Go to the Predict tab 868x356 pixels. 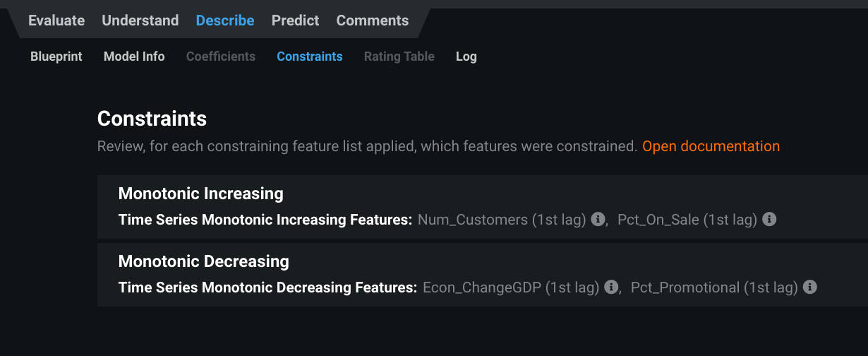tap(295, 20)
